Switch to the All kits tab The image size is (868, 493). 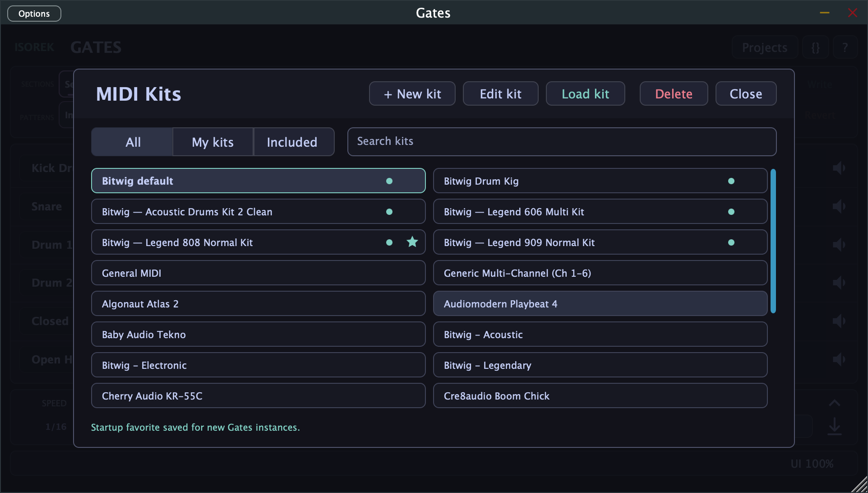coord(133,142)
